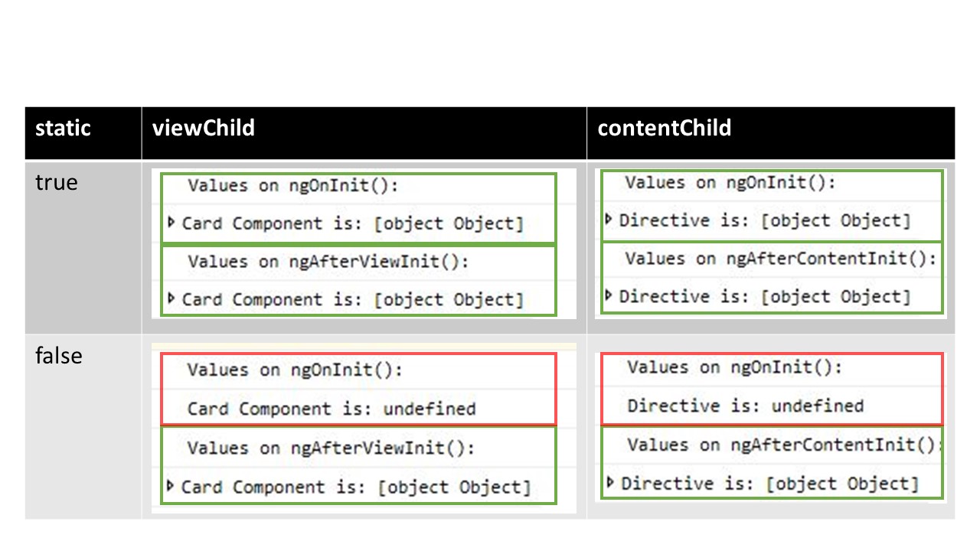This screenshot has width=980, height=551.
Task: Select the false row label
Action: [59, 356]
